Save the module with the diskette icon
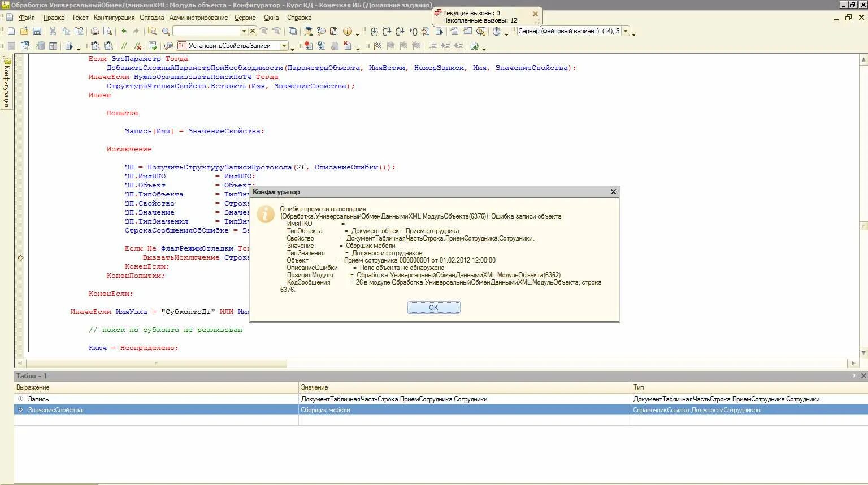868x485 pixels. [37, 31]
